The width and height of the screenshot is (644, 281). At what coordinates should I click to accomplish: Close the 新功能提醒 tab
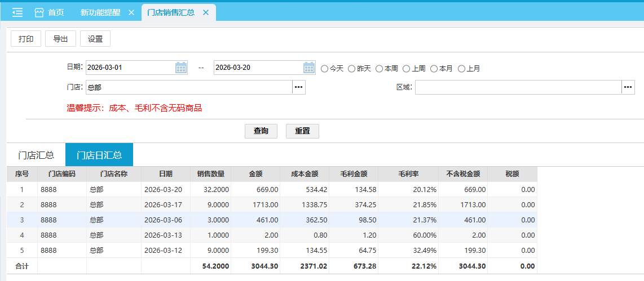[131, 12]
